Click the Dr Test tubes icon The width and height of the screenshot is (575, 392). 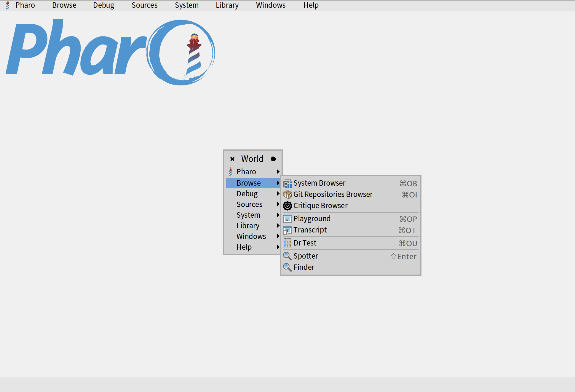coord(287,243)
